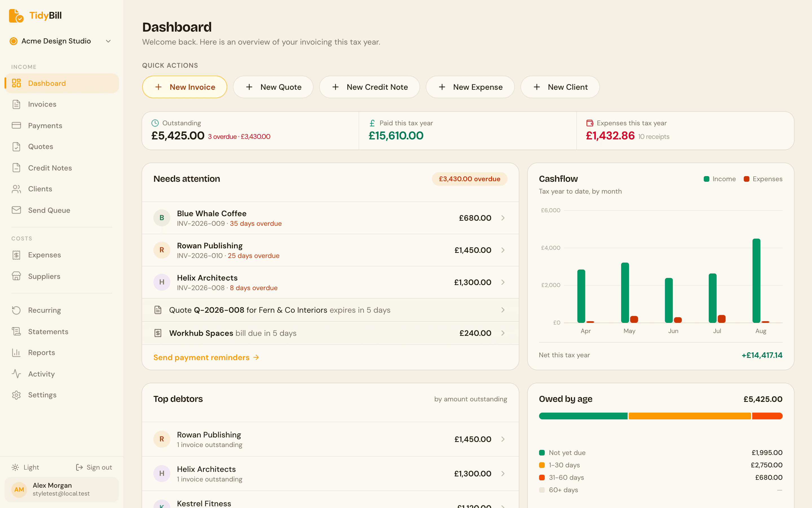The width and height of the screenshot is (812, 508).
Task: Click the Reports bar chart icon
Action: point(16,352)
